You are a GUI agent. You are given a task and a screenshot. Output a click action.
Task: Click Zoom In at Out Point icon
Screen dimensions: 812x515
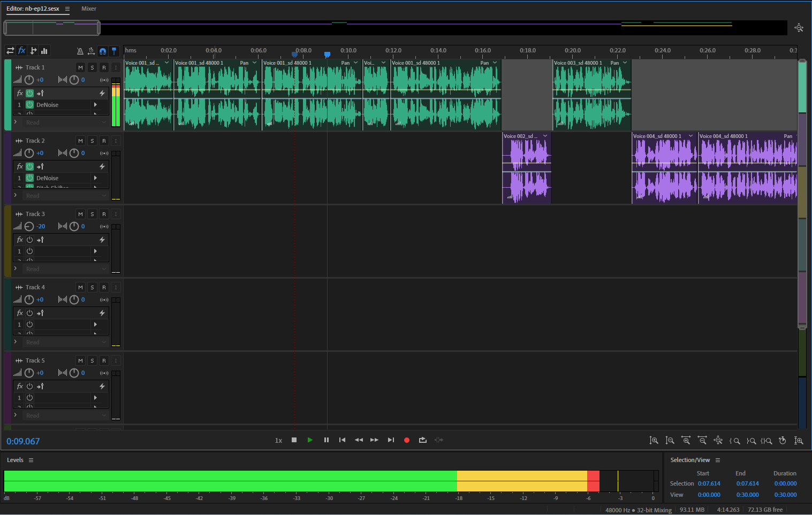click(752, 441)
